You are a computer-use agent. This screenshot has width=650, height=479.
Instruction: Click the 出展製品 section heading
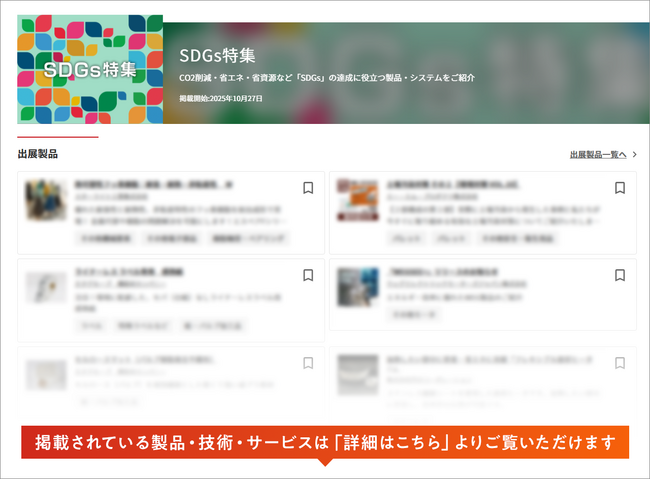[37, 154]
